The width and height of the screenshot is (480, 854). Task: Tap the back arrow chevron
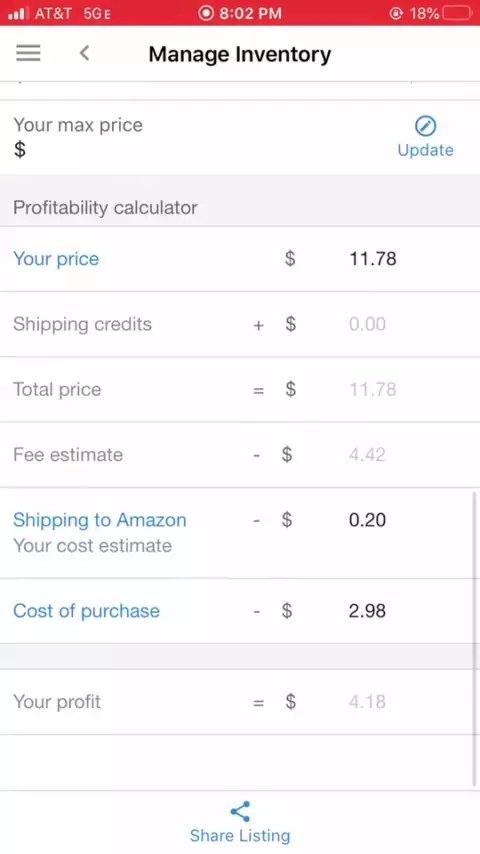(84, 53)
